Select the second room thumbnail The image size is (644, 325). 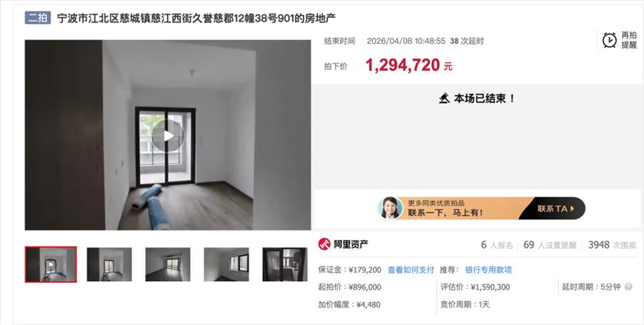tap(109, 264)
